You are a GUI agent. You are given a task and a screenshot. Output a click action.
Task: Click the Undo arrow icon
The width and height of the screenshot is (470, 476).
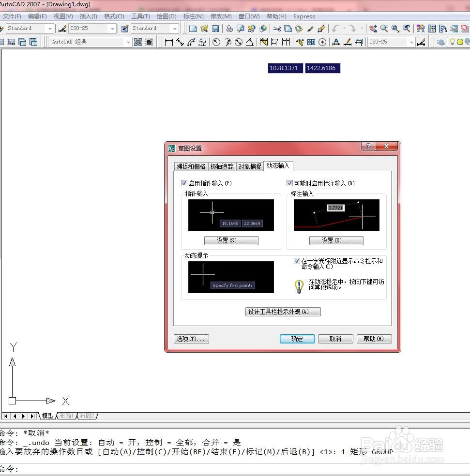[335, 29]
